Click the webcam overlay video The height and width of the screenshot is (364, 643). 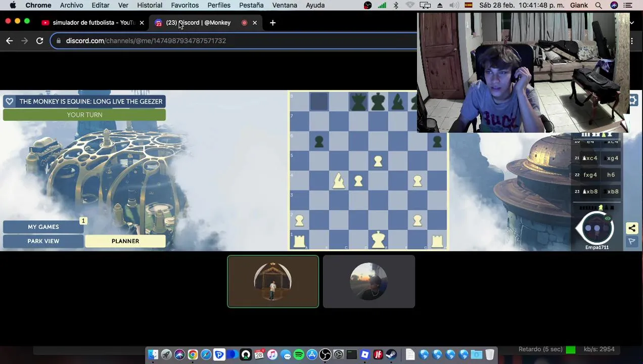(523, 73)
